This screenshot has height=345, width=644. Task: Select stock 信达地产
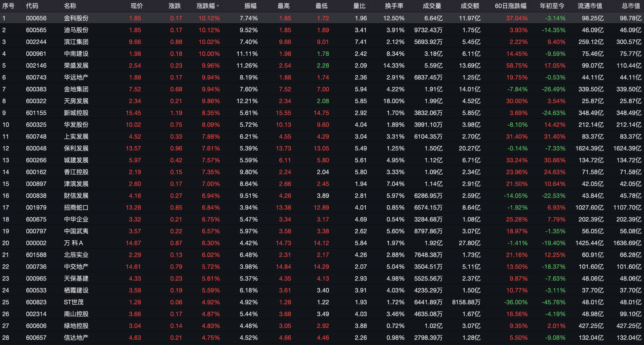(x=76, y=338)
